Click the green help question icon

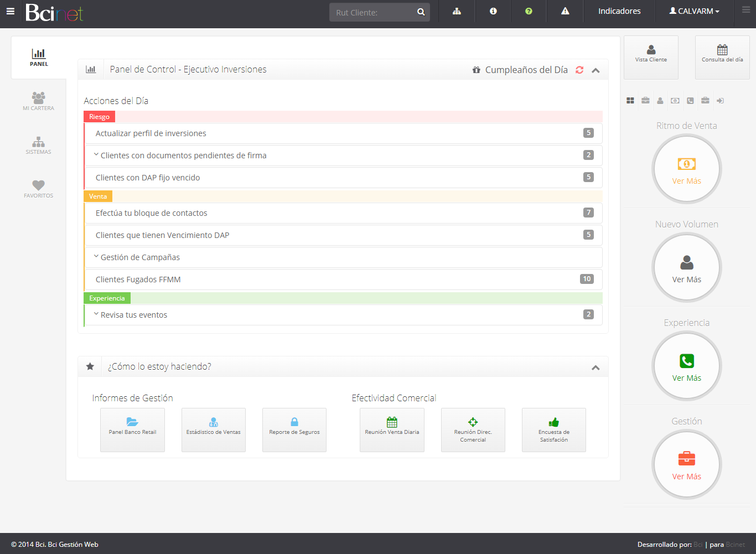[529, 11]
